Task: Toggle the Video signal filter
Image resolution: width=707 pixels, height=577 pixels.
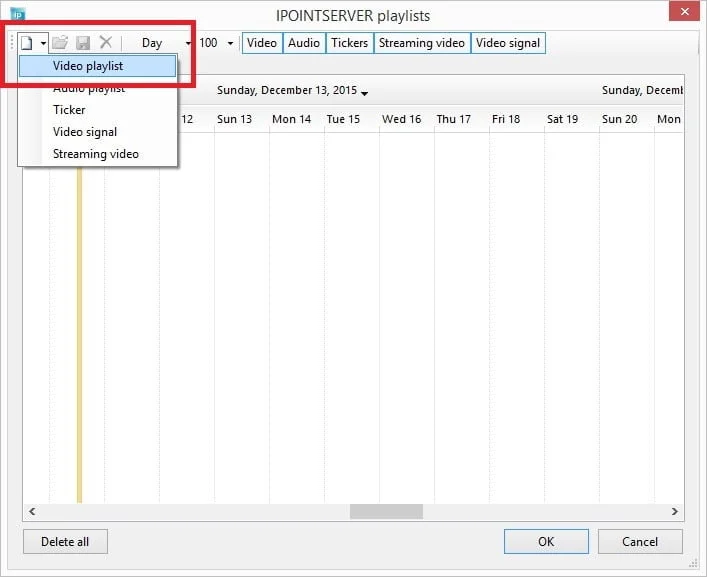Action: pyautogui.click(x=508, y=43)
